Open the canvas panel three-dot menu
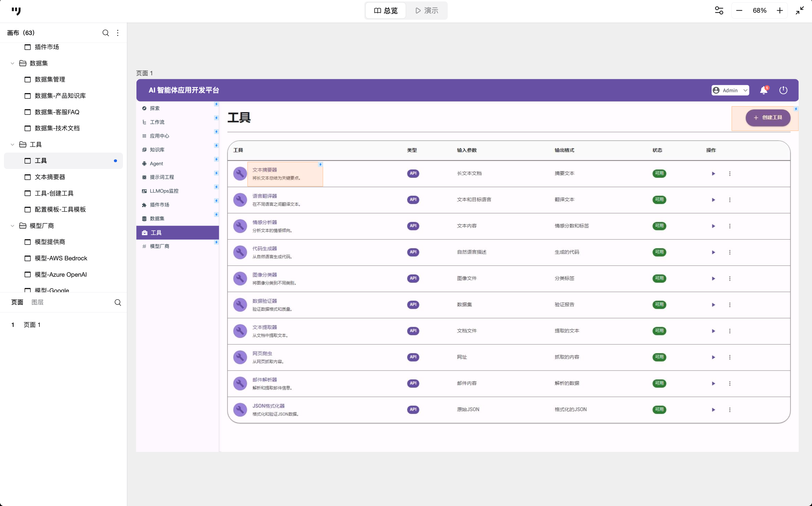This screenshot has height=506, width=812. click(x=118, y=33)
